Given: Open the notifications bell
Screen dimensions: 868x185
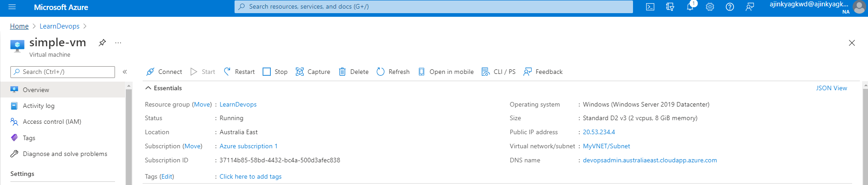Looking at the screenshot, I should 690,7.
